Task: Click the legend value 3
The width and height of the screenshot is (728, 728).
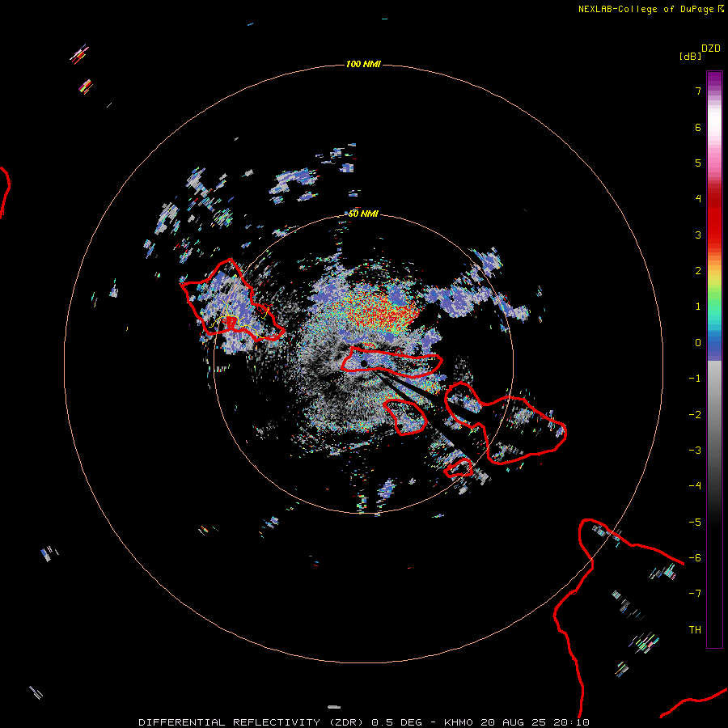Action: click(698, 235)
